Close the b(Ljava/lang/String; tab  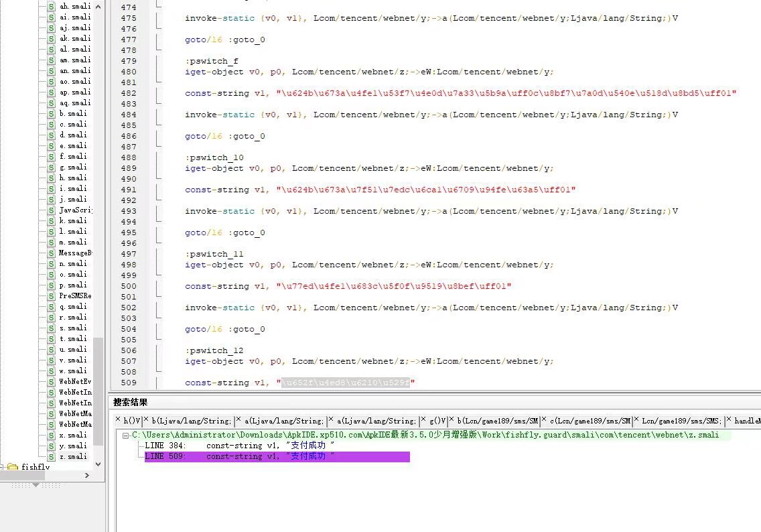tap(146, 420)
